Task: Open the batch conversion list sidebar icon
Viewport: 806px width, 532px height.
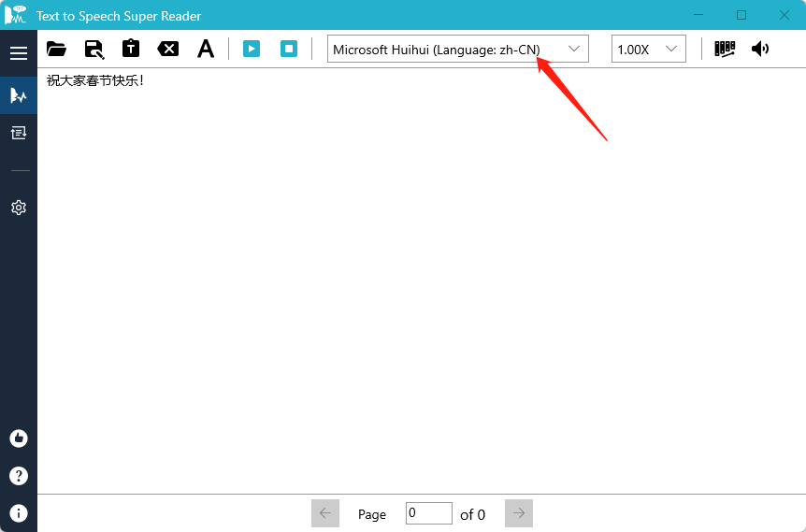Action: [x=19, y=133]
